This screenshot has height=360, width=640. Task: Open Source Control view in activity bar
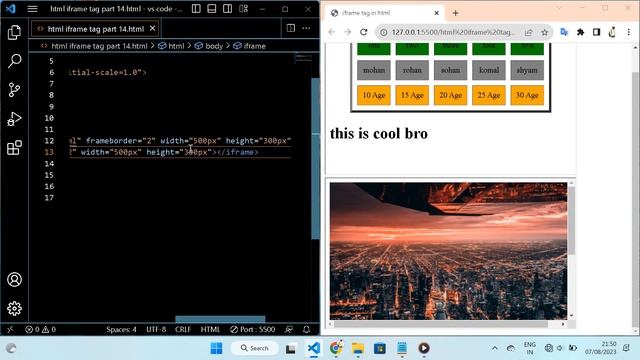point(14,90)
